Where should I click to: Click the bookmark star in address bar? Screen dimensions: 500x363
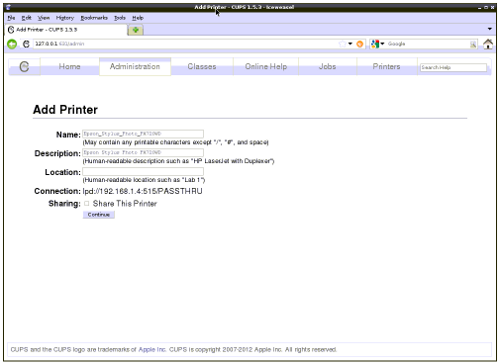pyautogui.click(x=342, y=44)
